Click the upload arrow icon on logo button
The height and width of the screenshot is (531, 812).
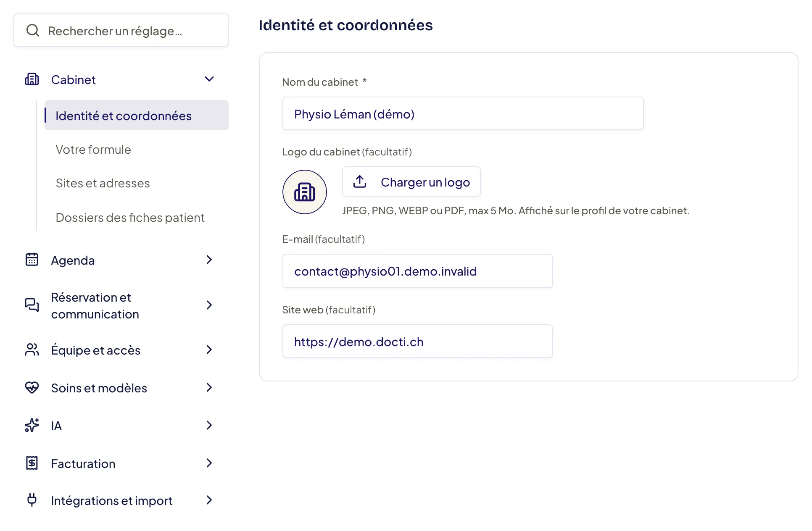(360, 181)
